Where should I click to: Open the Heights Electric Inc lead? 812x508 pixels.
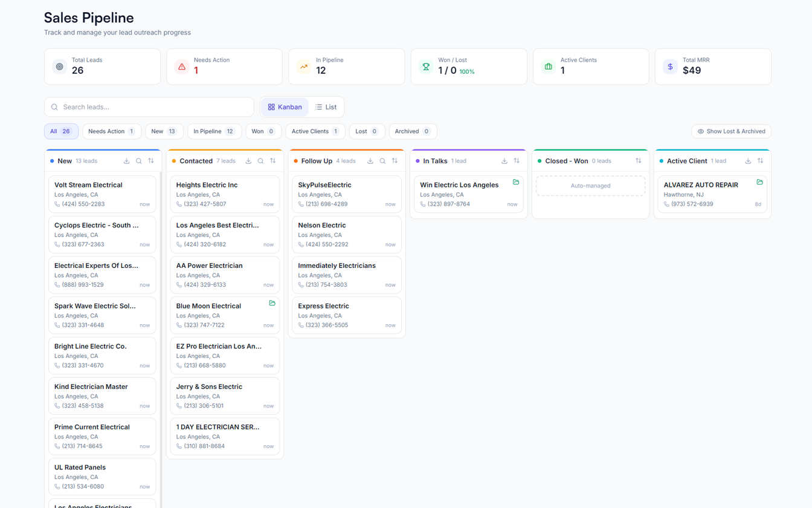224,194
